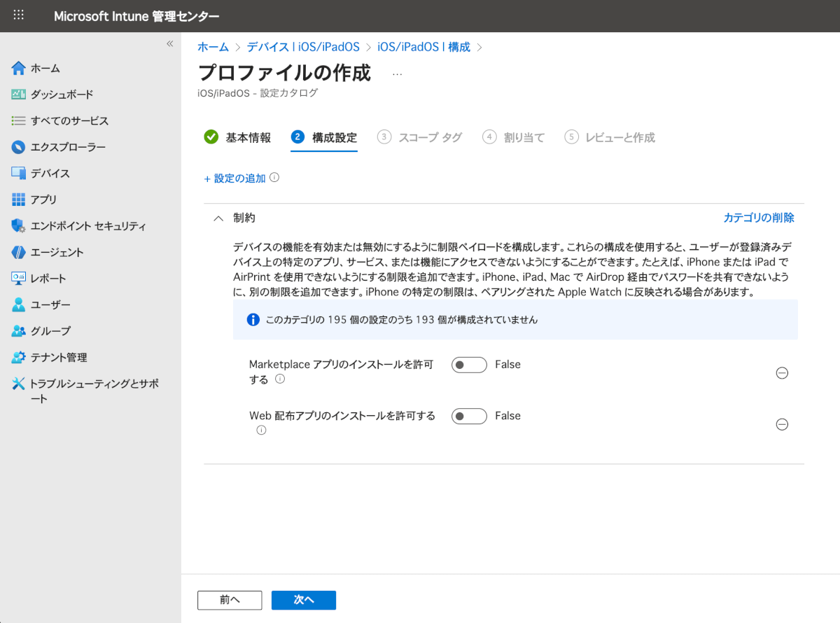Open the Apps (アプリ) grid icon
Screen dimensions: 840x623
pyautogui.click(x=19, y=199)
